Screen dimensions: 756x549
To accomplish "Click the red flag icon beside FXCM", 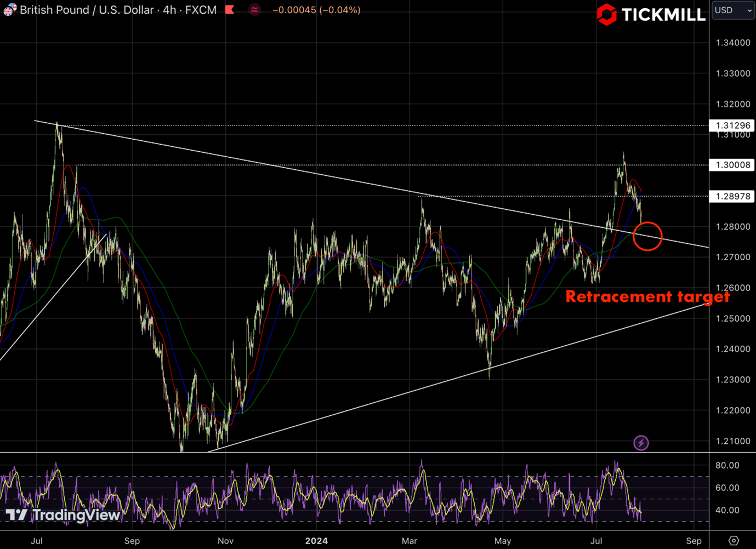I will click(230, 9).
